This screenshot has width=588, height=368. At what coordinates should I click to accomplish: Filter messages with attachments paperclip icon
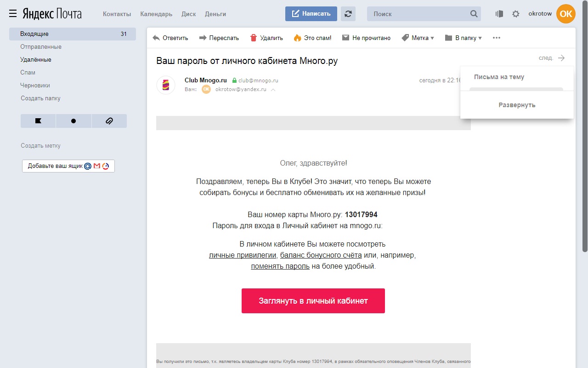(x=109, y=121)
